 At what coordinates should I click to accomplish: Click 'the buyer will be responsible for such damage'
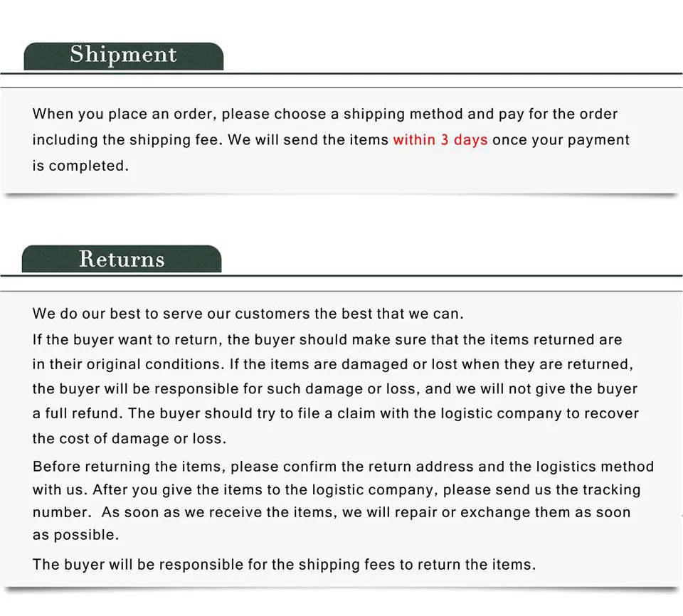click(334, 389)
